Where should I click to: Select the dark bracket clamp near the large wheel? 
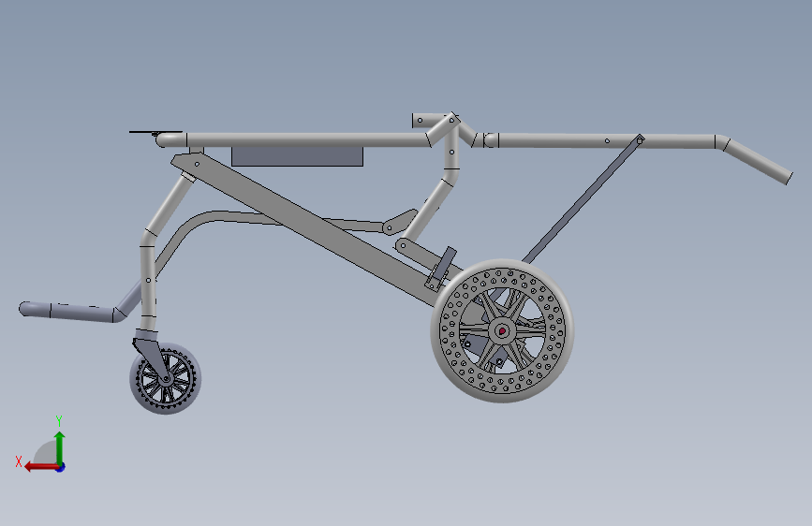441,270
